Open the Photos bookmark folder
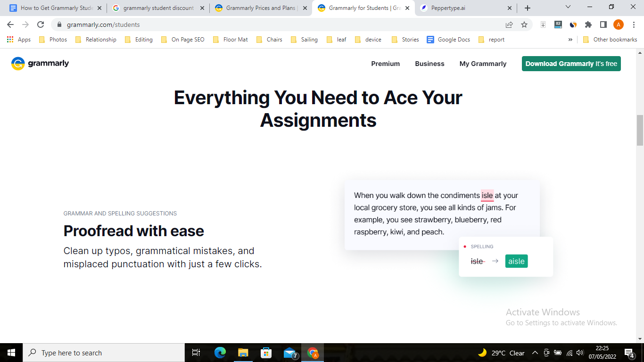Image resolution: width=644 pixels, height=362 pixels. (53, 40)
